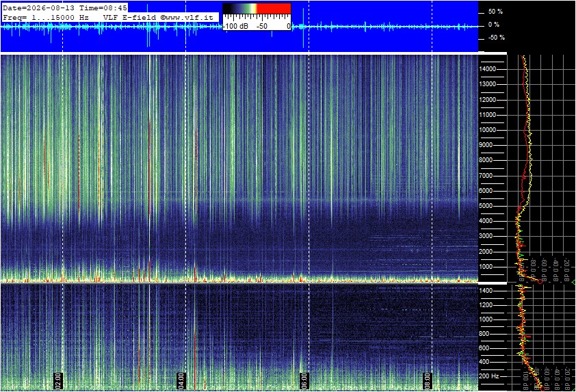Click the 1000 label on the lower spectrogram axis
The height and width of the screenshot is (392, 576).
coord(486,319)
